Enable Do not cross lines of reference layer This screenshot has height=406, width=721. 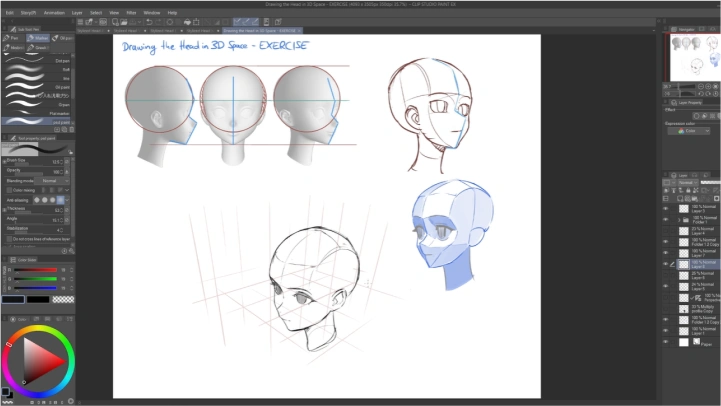point(9,239)
